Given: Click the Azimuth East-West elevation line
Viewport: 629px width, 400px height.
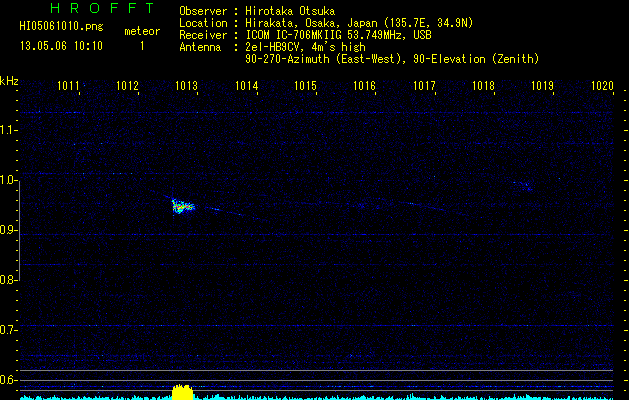Looking at the screenshot, I should click(x=392, y=59).
